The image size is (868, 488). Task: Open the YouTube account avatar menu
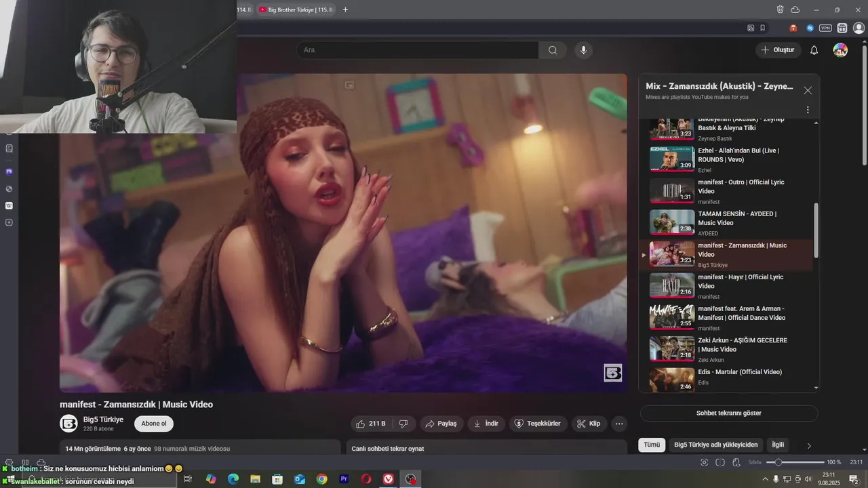click(840, 50)
